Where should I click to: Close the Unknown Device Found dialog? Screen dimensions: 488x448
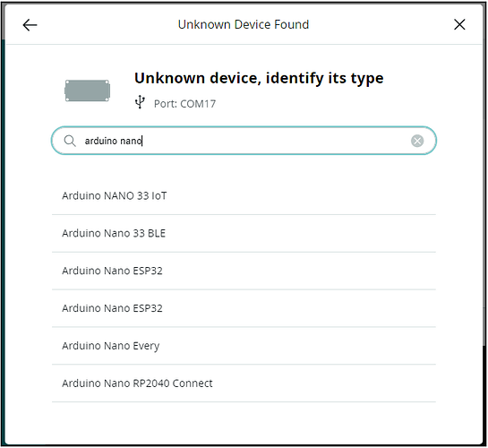(459, 24)
